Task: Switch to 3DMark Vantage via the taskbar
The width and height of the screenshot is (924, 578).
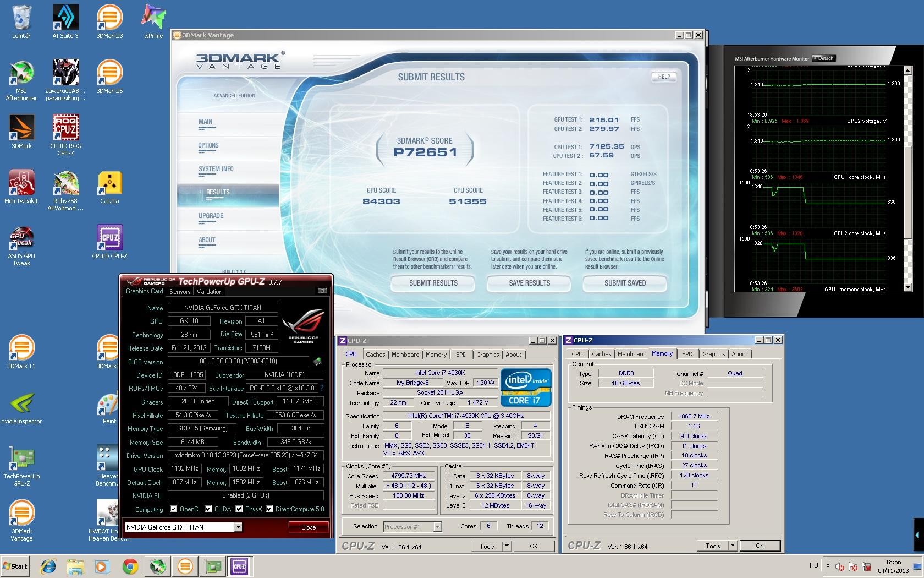Action: 185,566
